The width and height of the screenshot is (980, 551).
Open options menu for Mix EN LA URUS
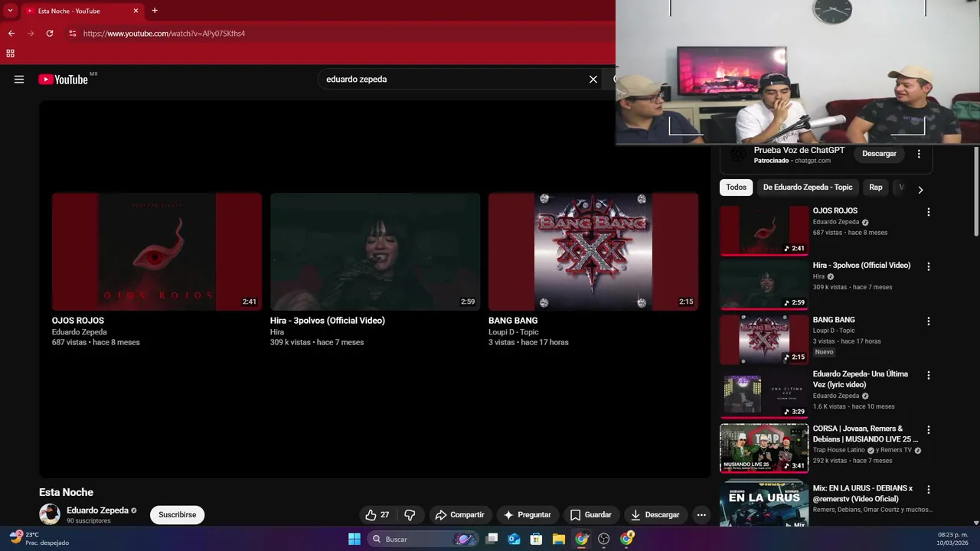[929, 489]
